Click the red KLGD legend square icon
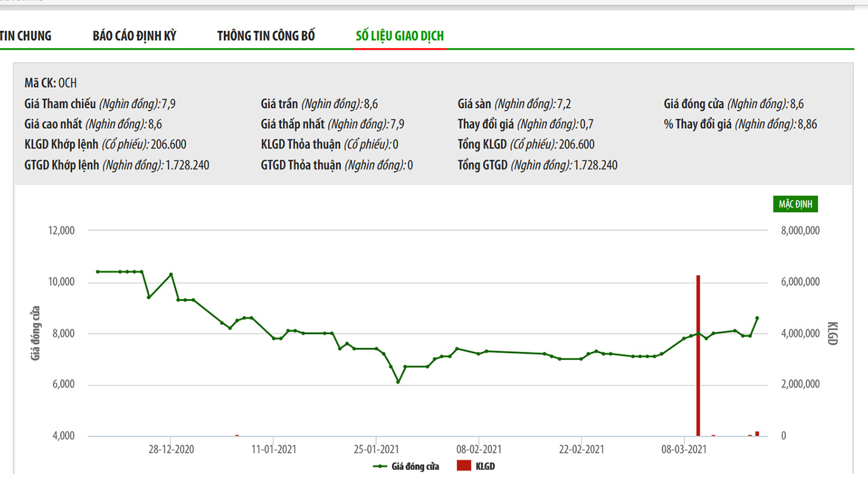868x487 pixels. coord(464,466)
